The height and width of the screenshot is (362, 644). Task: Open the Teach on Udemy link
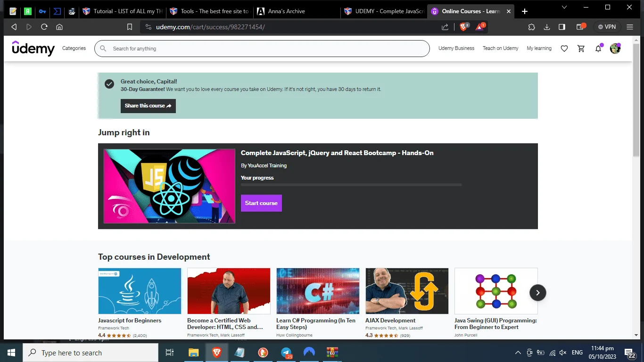[x=500, y=48]
